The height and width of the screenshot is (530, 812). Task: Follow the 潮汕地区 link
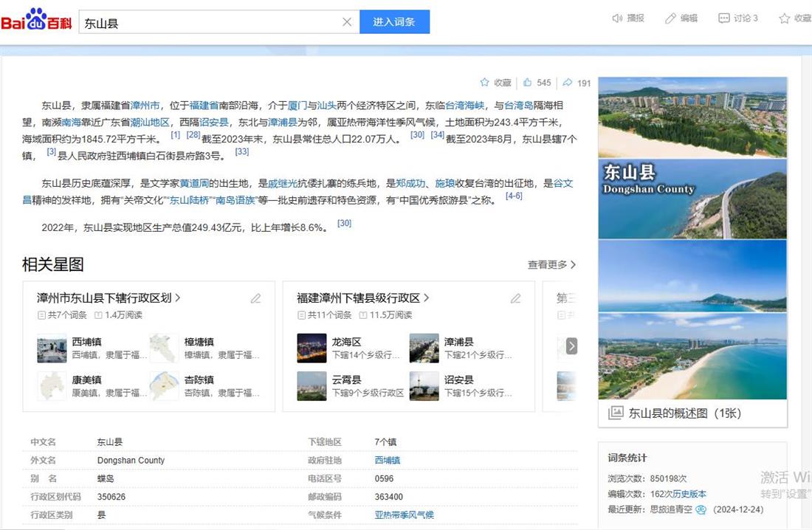(x=150, y=123)
